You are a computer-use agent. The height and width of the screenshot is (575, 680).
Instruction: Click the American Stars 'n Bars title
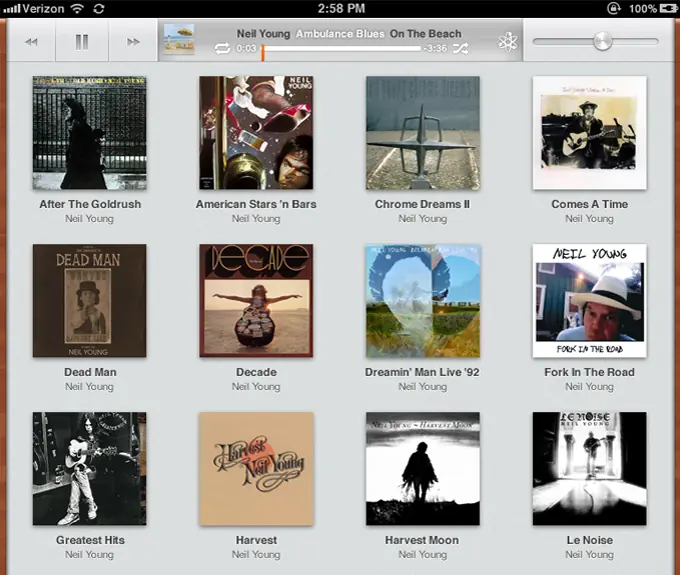(x=256, y=204)
